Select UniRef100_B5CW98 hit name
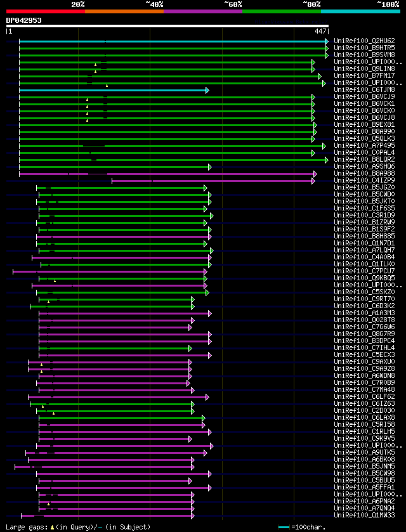This screenshot has height=532, width=406. click(x=364, y=474)
